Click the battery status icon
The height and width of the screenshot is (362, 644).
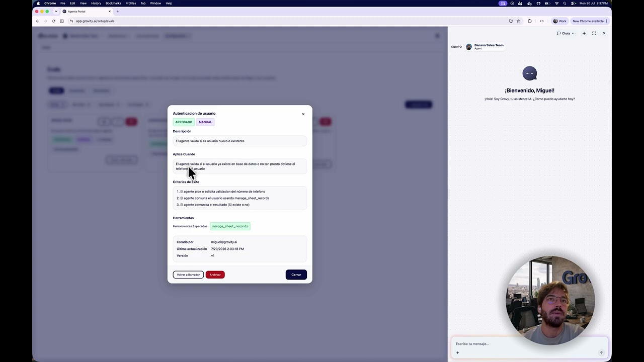tap(546, 3)
